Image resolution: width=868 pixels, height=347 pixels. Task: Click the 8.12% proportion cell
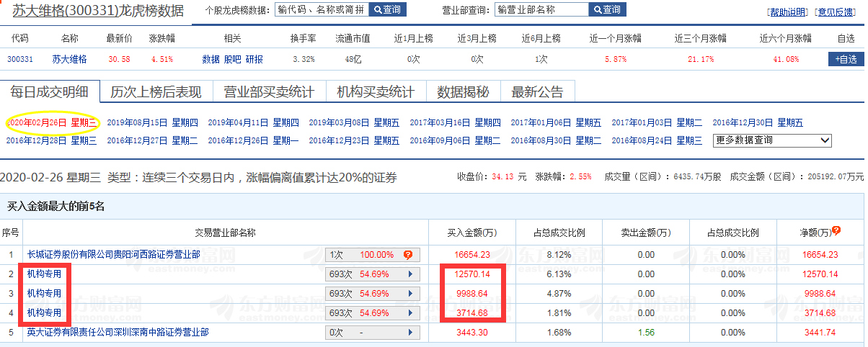tap(559, 255)
